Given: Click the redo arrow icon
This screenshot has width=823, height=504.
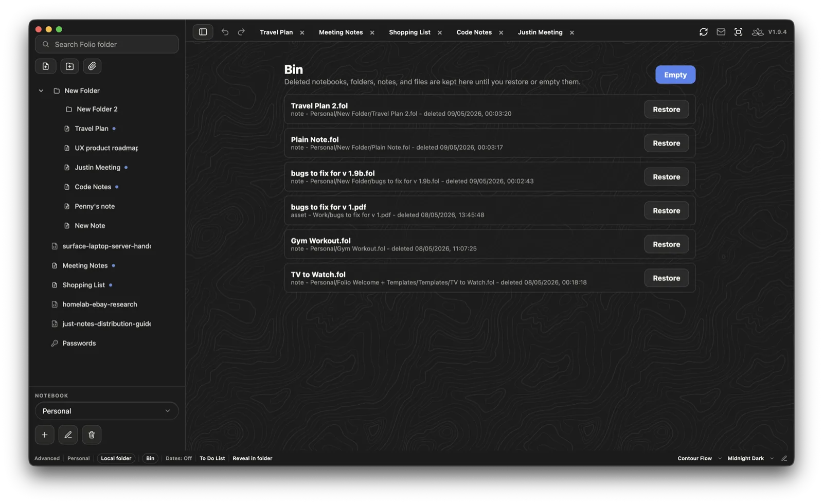Looking at the screenshot, I should (x=241, y=32).
